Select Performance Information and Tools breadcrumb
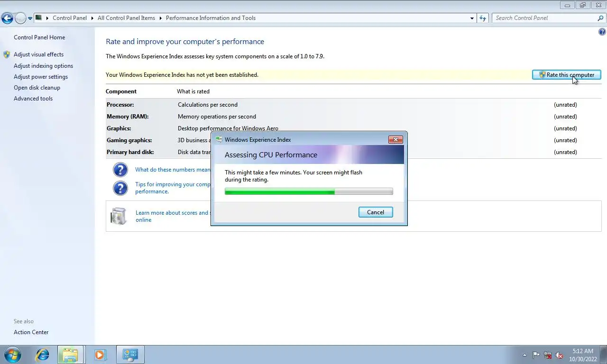The height and width of the screenshot is (364, 607). pos(211,18)
